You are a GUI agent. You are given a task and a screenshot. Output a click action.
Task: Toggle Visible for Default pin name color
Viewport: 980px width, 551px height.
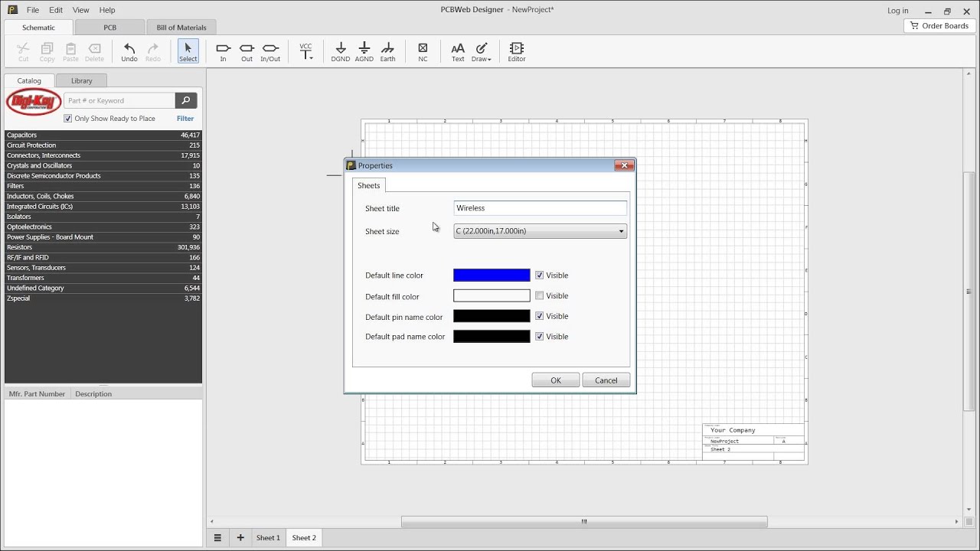click(540, 316)
